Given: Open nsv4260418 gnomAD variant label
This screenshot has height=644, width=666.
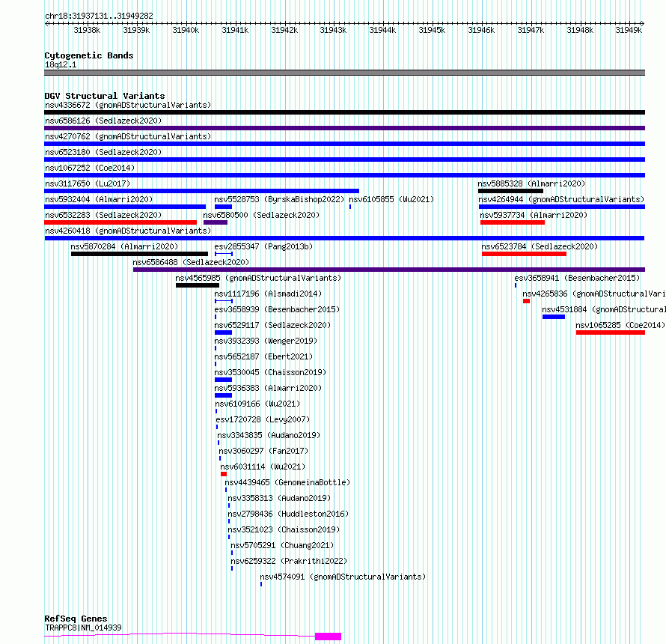Looking at the screenshot, I should (128, 231).
